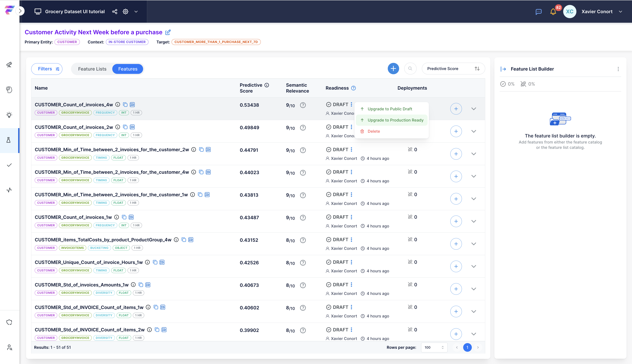Click the feature name CUSTOMER_Count_of_invoices_1w

pyautogui.click(x=73, y=217)
